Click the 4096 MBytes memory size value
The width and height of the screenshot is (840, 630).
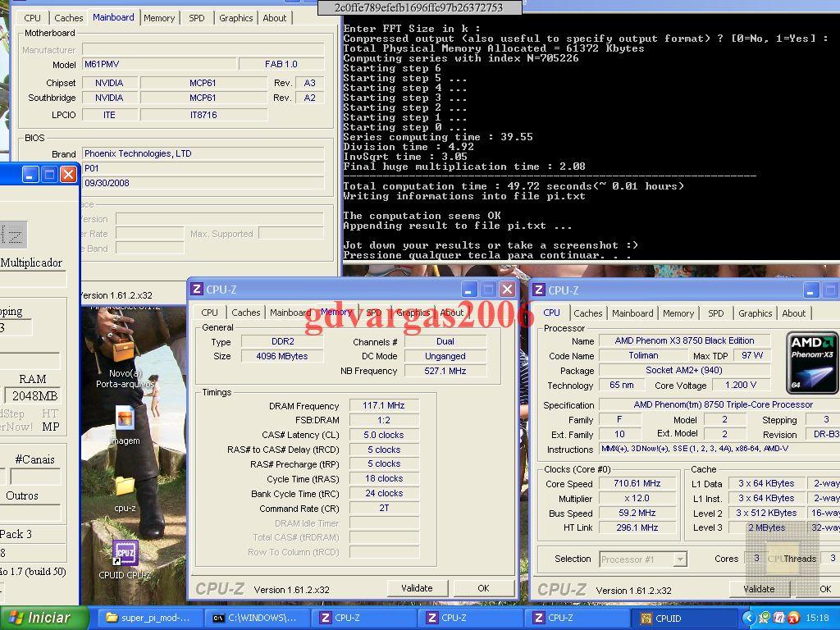282,356
